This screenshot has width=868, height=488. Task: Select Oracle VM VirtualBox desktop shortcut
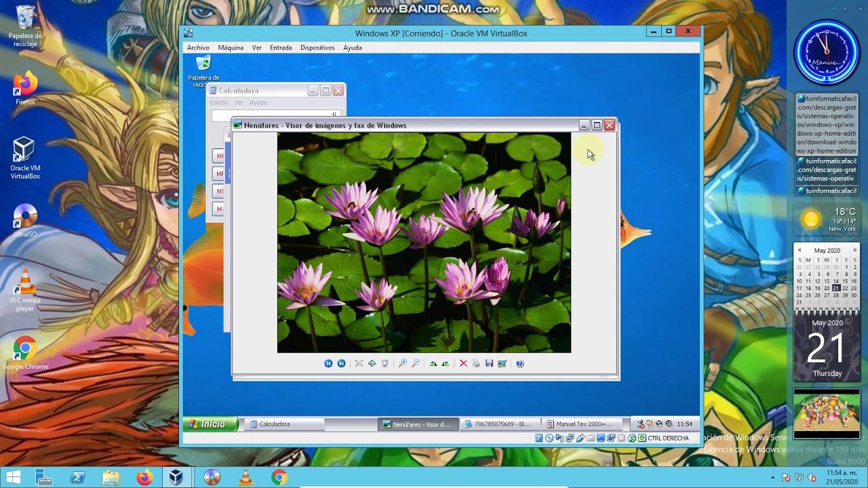point(25,158)
